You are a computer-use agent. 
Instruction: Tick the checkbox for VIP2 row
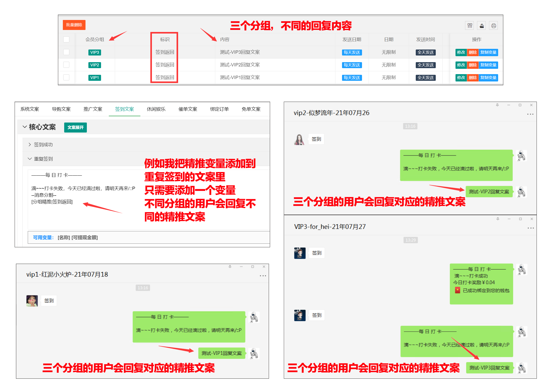coord(66,65)
